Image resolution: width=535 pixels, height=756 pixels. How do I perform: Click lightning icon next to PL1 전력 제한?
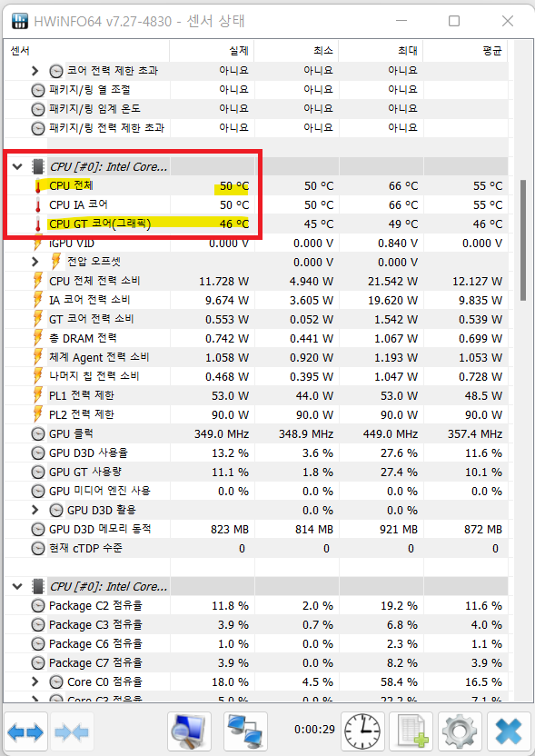[37, 395]
